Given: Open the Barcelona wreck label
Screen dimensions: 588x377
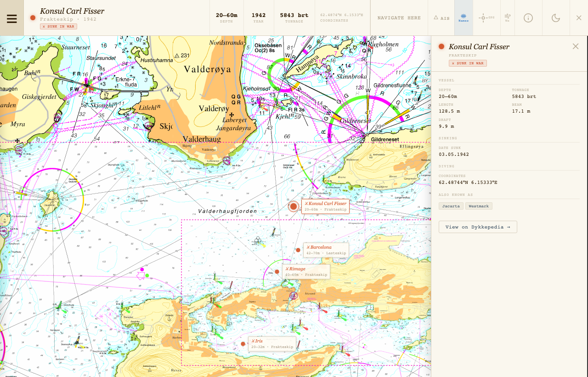Looking at the screenshot, I should [x=326, y=250].
